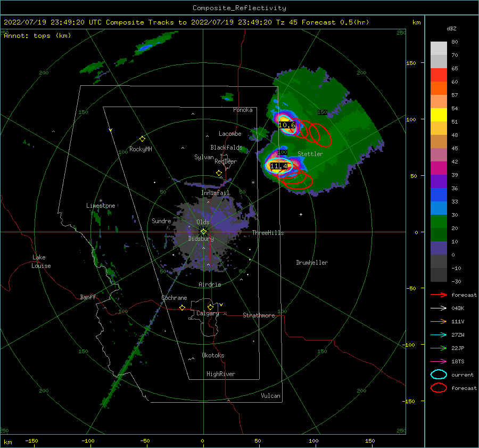Click the Composite_Reflectivity title
Image resolution: width=479 pixels, height=448 pixels.
tap(240, 8)
